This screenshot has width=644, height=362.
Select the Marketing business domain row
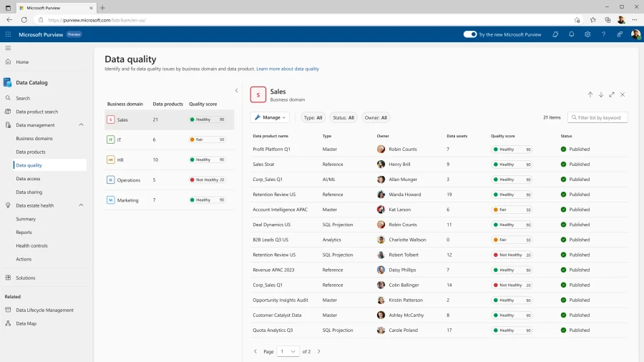169,200
